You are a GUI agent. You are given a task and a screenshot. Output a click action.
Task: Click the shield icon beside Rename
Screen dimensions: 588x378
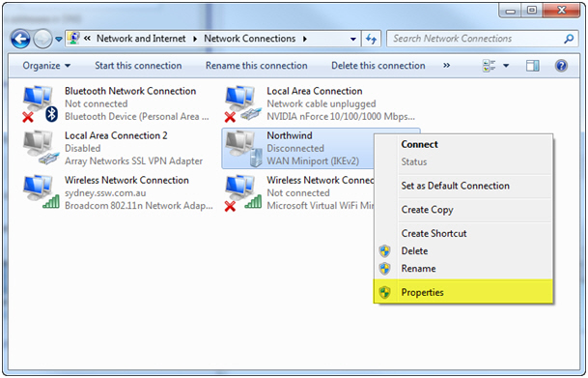pos(384,269)
